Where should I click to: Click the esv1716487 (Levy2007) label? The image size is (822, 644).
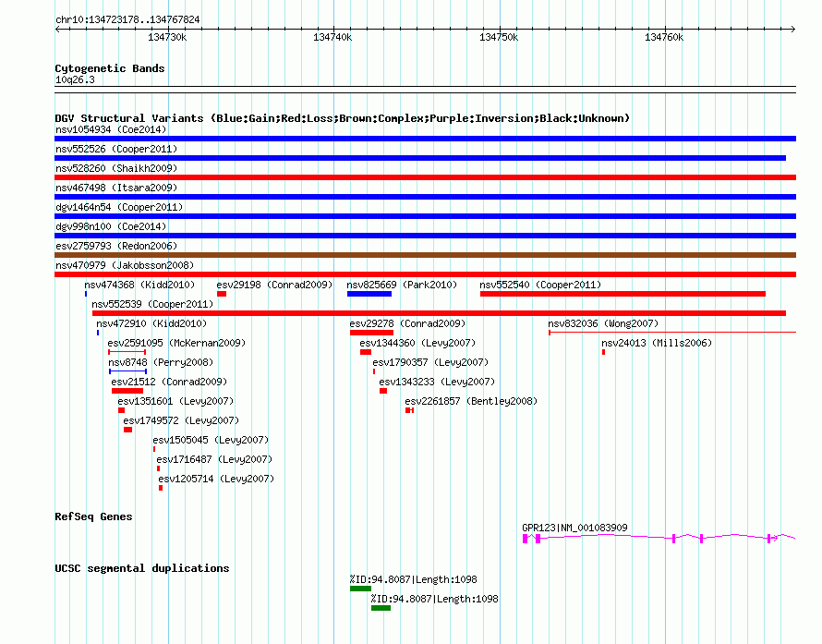pyautogui.click(x=214, y=459)
